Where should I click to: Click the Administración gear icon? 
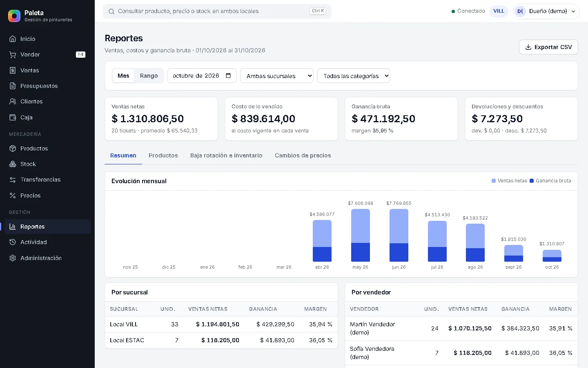coord(13,258)
